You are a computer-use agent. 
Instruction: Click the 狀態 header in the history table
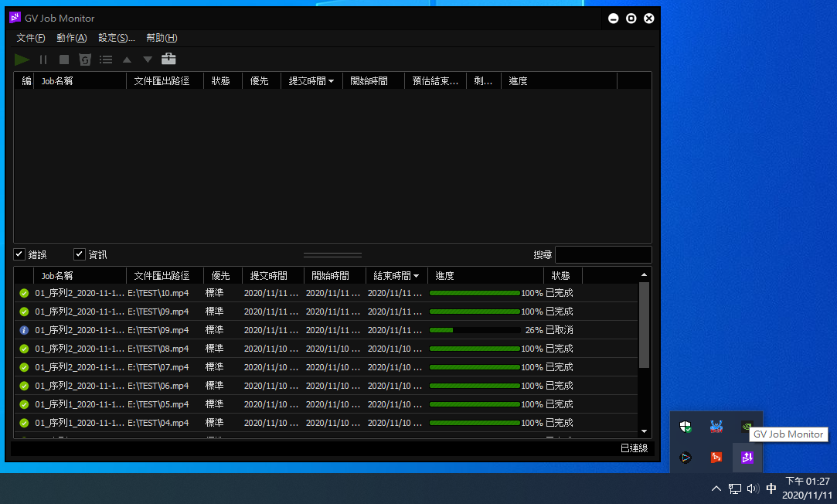[x=563, y=276]
